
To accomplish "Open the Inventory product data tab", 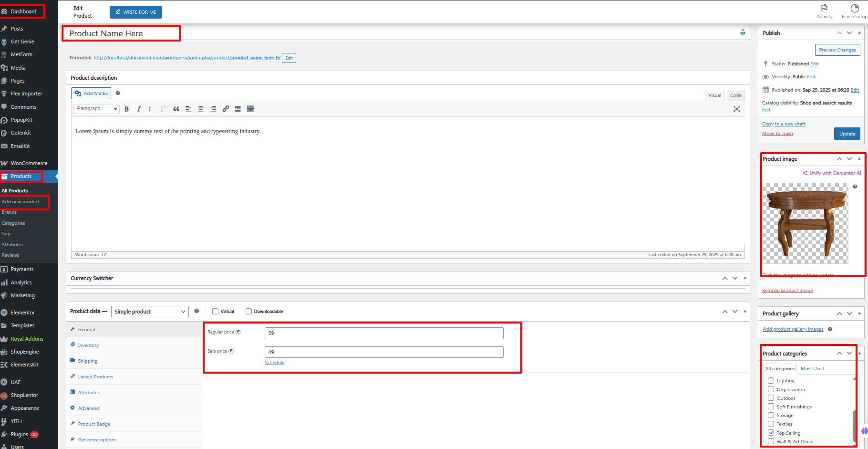I will click(x=88, y=345).
